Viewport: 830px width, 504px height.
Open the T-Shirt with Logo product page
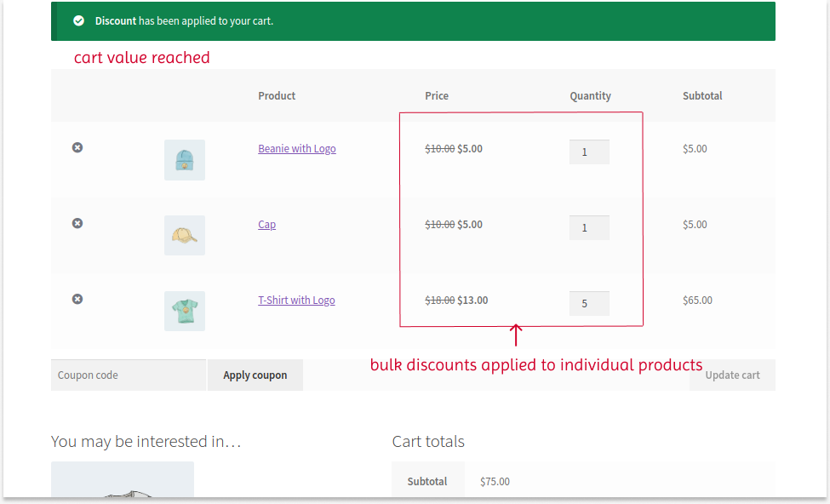click(296, 300)
